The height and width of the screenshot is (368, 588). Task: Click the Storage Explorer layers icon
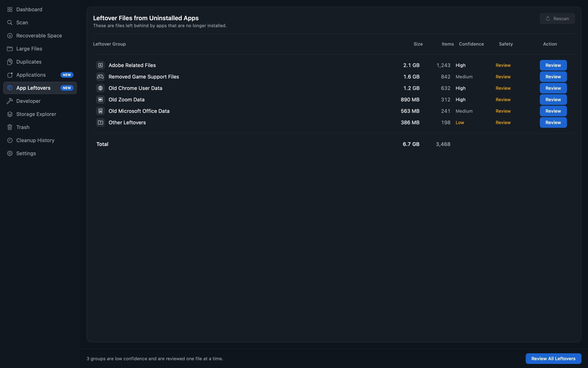tap(10, 114)
